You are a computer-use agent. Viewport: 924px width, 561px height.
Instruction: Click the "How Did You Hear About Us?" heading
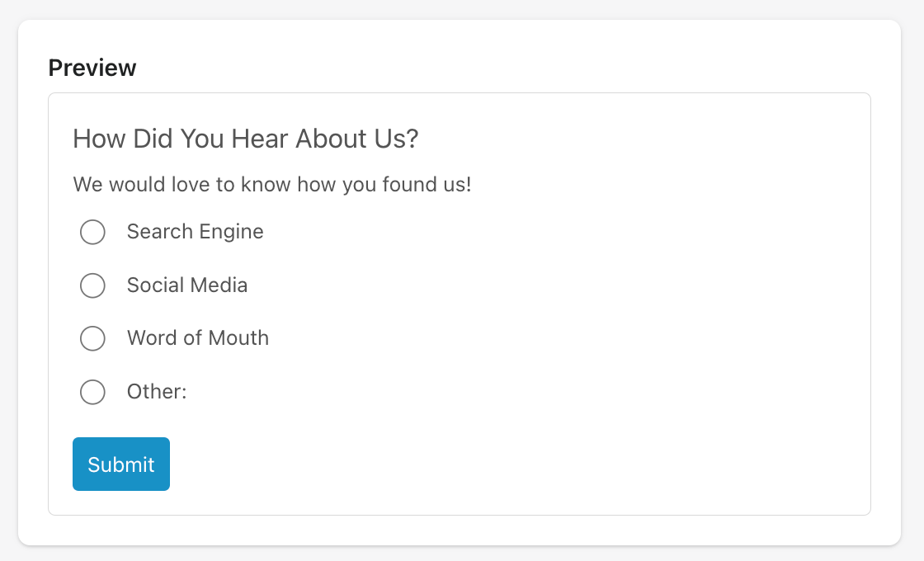246,139
